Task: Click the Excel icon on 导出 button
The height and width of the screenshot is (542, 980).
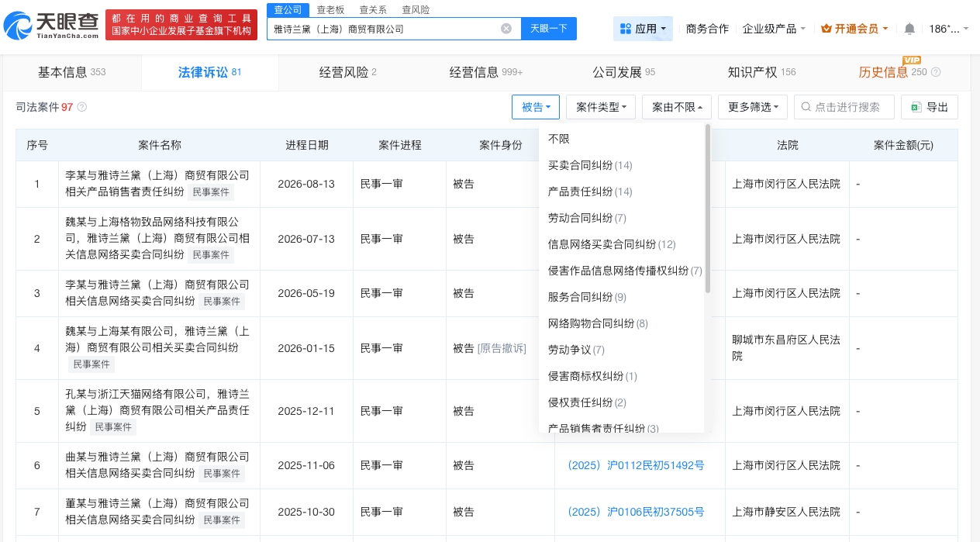Action: point(916,107)
